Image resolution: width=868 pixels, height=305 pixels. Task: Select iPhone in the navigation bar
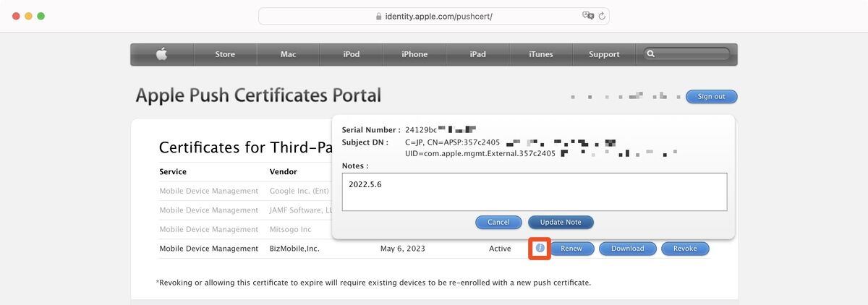(414, 54)
